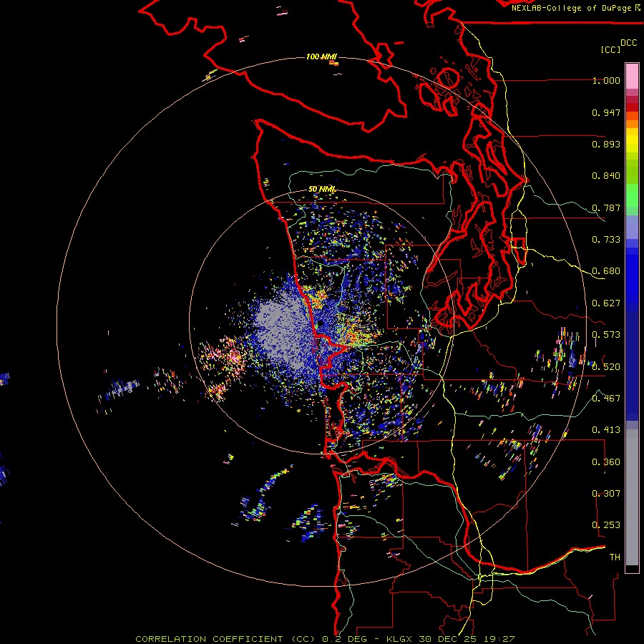Select the 0.947 scale value
644x644 pixels.
coord(606,112)
